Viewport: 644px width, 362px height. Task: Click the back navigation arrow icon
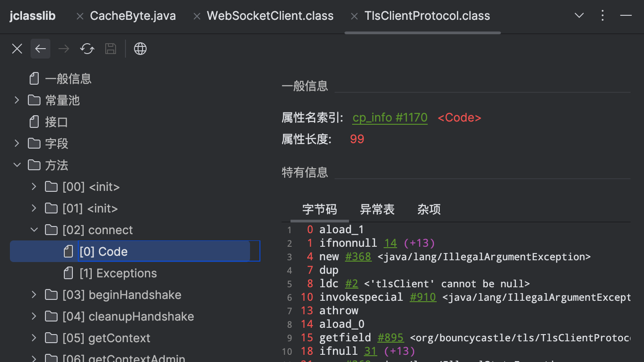click(x=40, y=49)
